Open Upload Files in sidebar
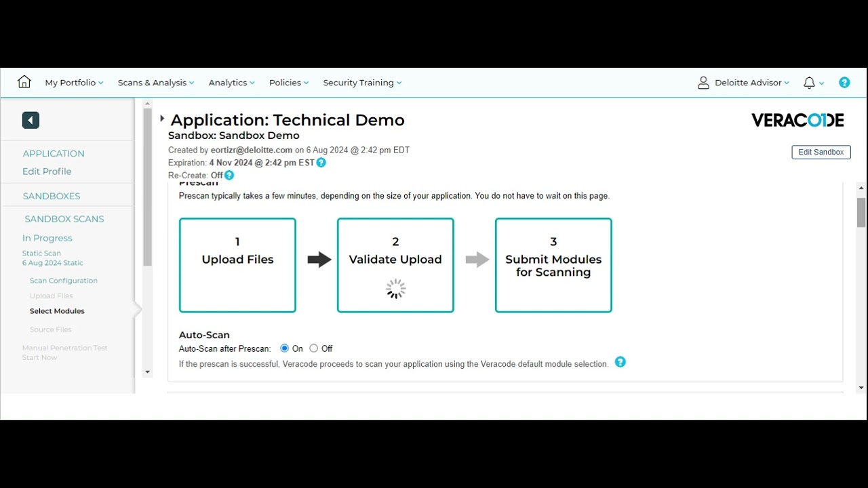868x488 pixels. point(52,296)
